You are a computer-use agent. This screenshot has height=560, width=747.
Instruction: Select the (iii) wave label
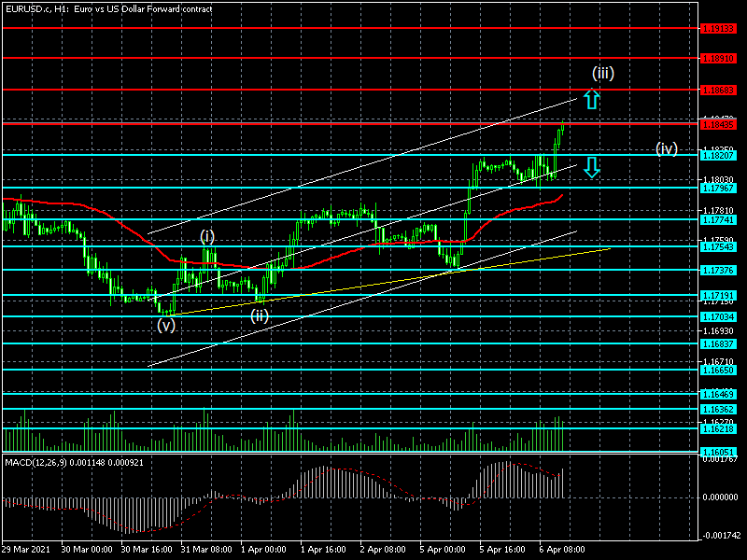[602, 73]
